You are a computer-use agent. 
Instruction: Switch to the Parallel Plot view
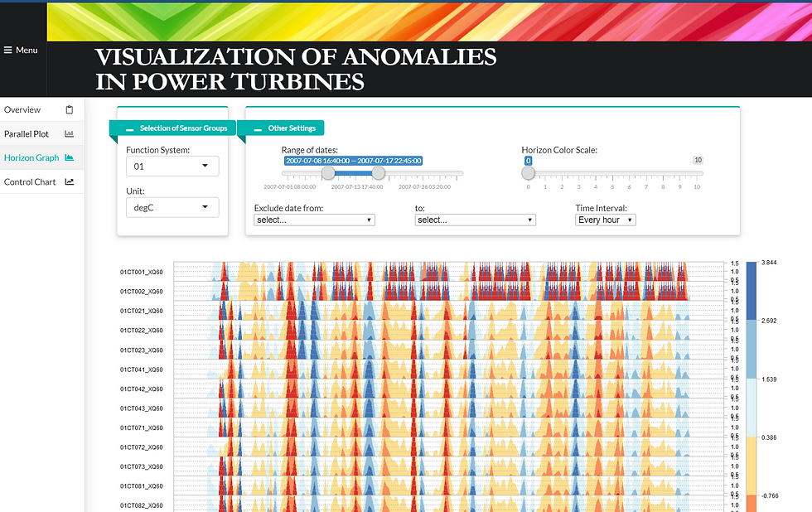coord(27,133)
